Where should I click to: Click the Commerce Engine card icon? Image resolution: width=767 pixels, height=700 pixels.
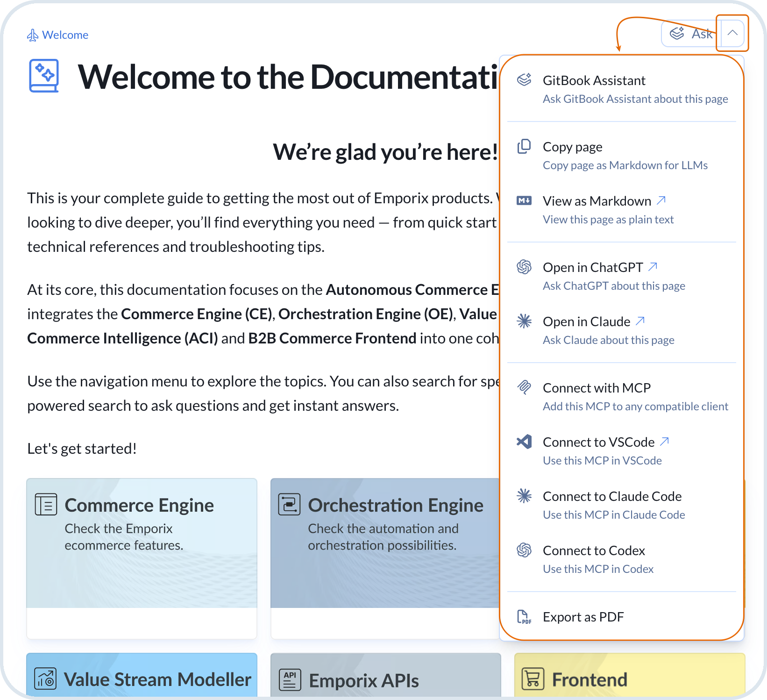pyautogui.click(x=46, y=505)
